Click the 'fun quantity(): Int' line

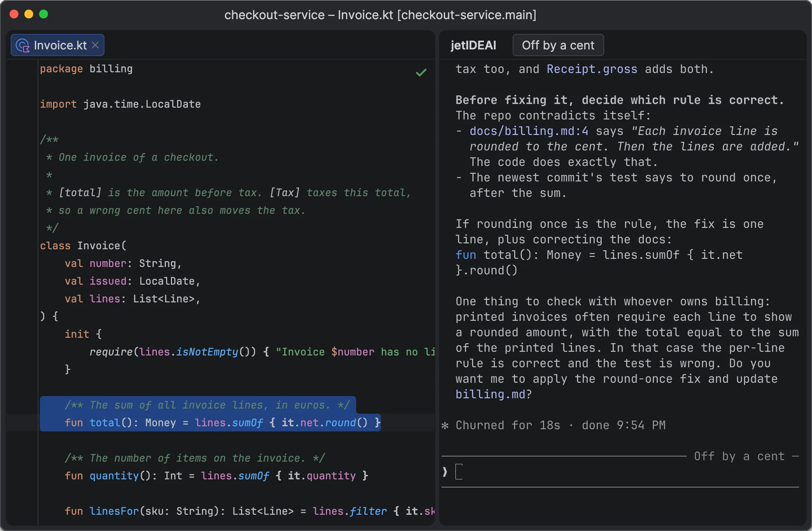pyautogui.click(x=216, y=476)
